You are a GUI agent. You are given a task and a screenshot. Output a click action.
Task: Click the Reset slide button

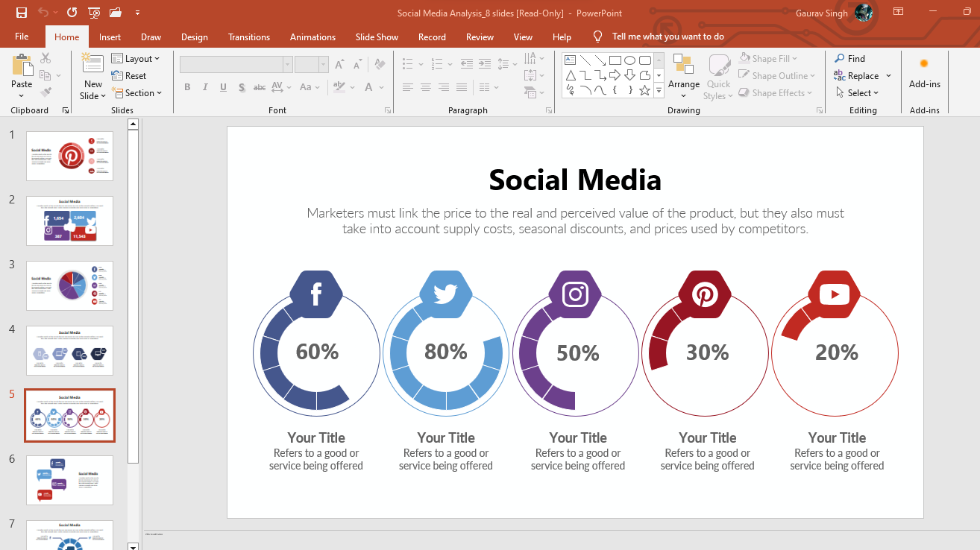(x=129, y=75)
